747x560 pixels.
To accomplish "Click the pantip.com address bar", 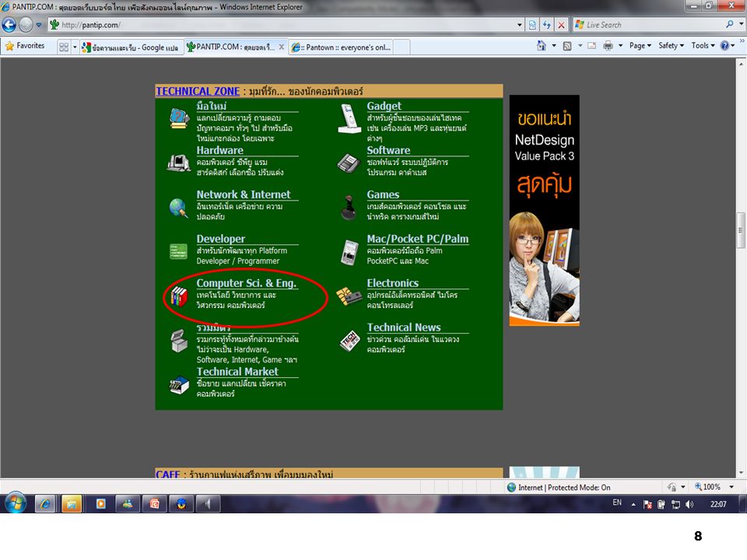I will point(281,25).
